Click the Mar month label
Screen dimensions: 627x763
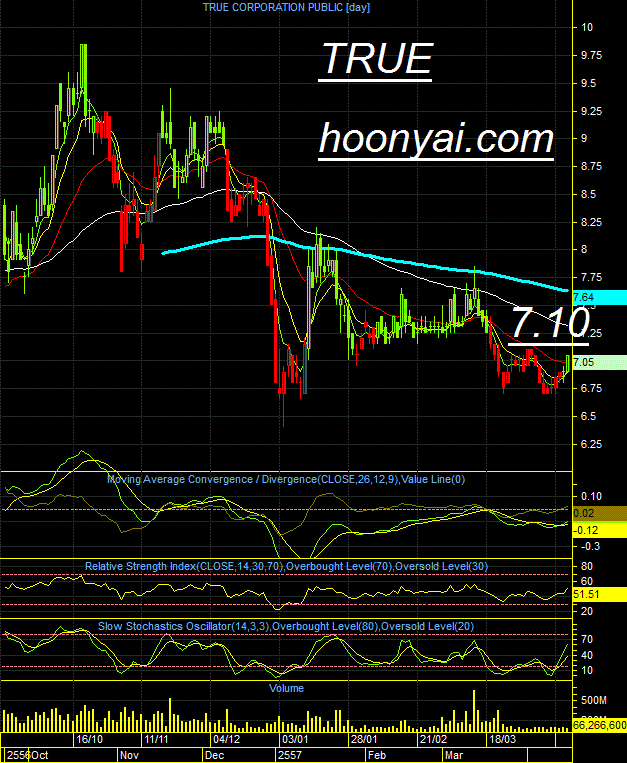pyautogui.click(x=454, y=756)
